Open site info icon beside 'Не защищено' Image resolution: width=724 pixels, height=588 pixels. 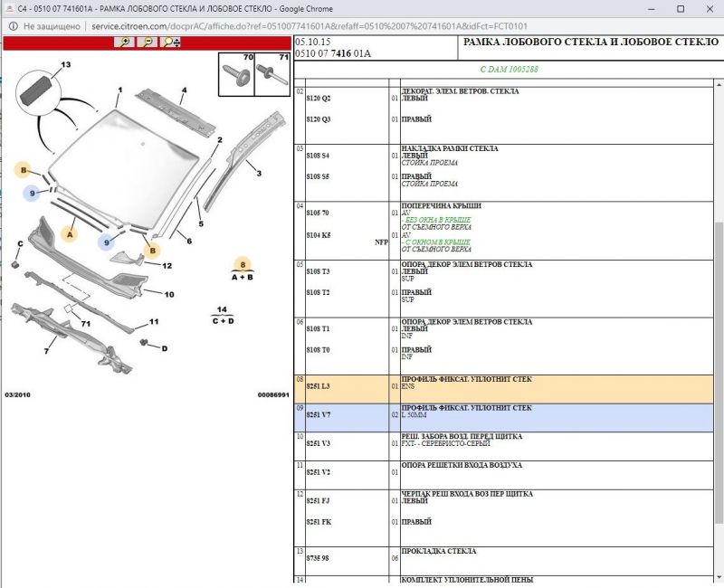pyautogui.click(x=13, y=26)
